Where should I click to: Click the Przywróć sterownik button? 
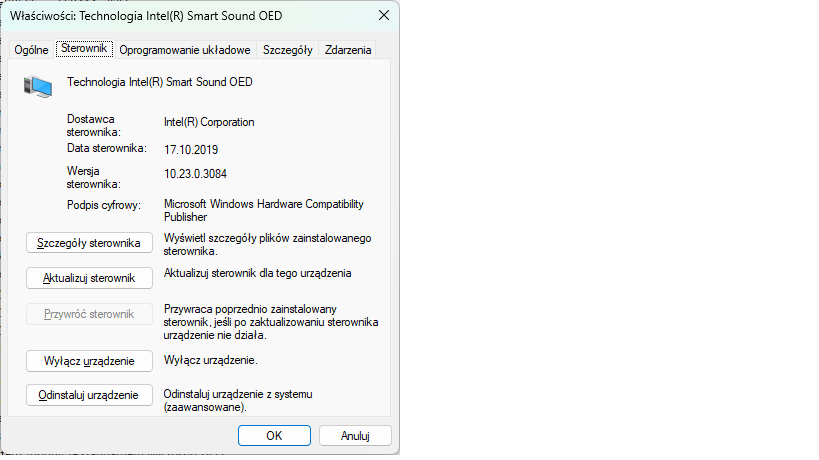(89, 314)
